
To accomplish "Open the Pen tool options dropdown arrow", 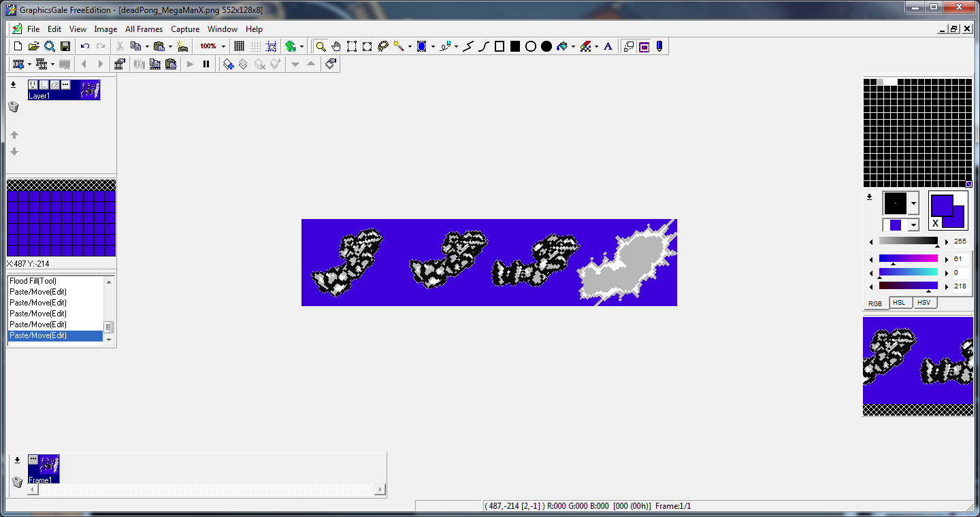I will (x=456, y=46).
